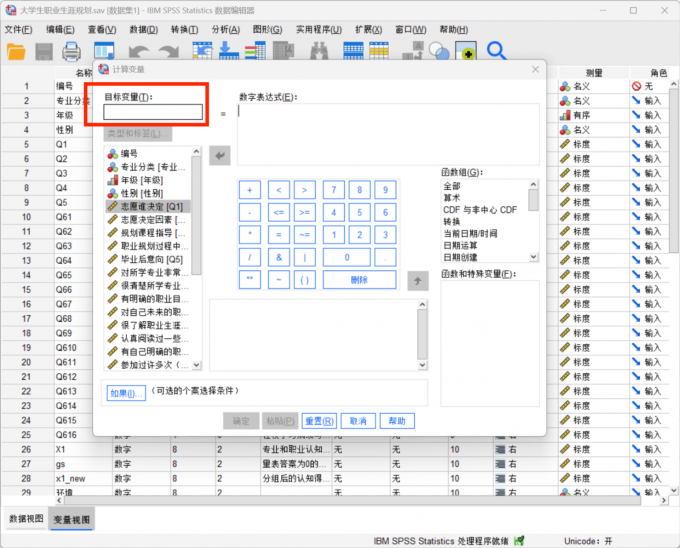This screenshot has width=680, height=548.
Task: Click the Find binoculars toolbar icon
Action: point(319,51)
